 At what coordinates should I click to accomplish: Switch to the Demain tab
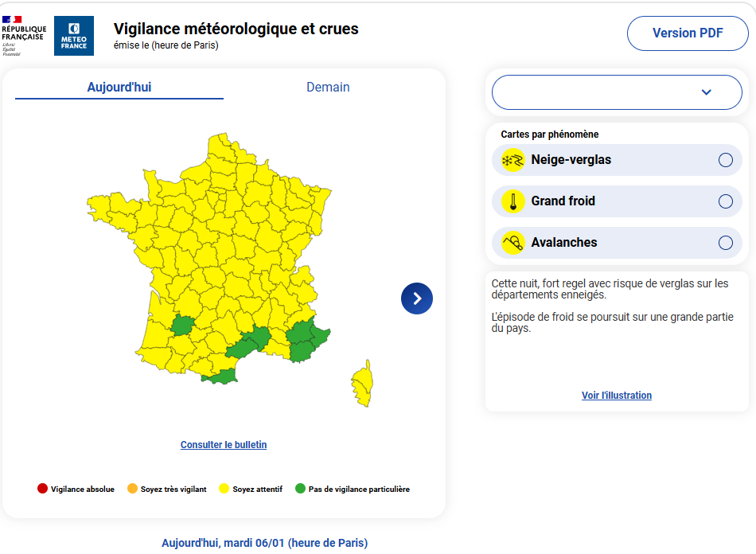pos(328,88)
